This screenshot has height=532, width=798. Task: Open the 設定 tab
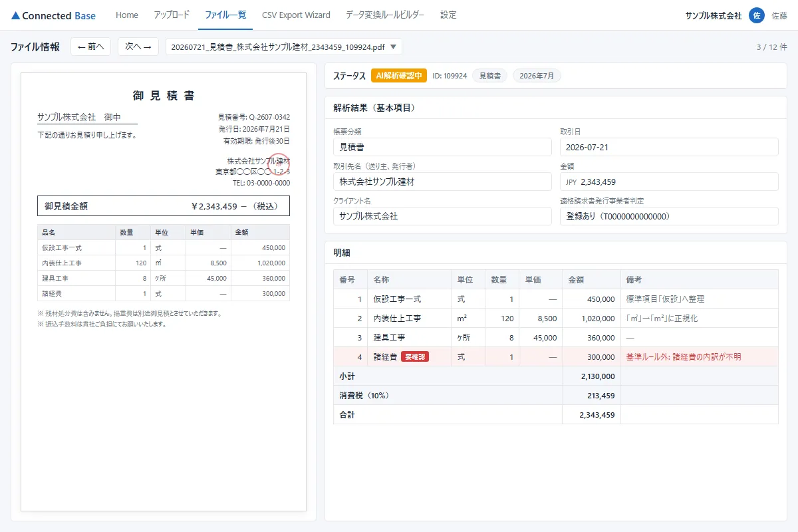pos(448,15)
